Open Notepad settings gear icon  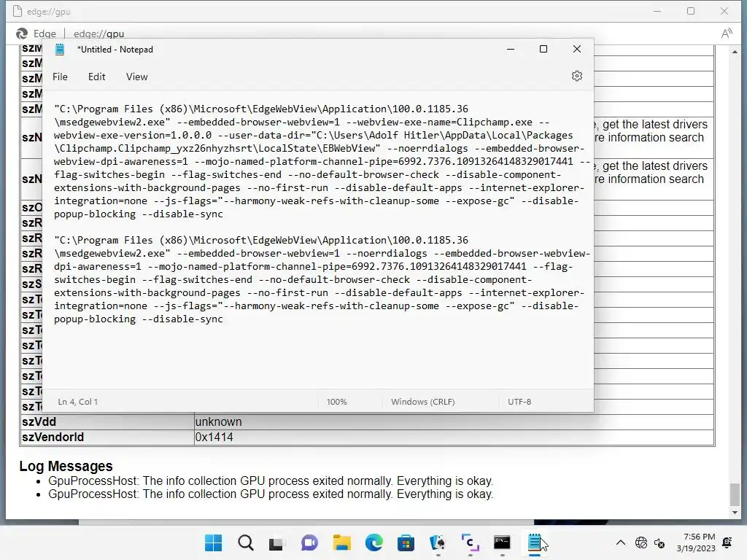coord(576,76)
